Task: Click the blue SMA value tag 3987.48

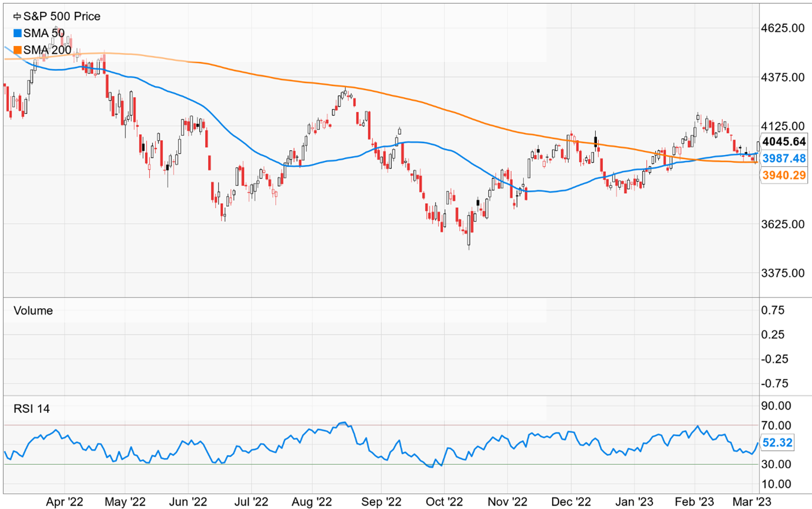Action: point(783,158)
